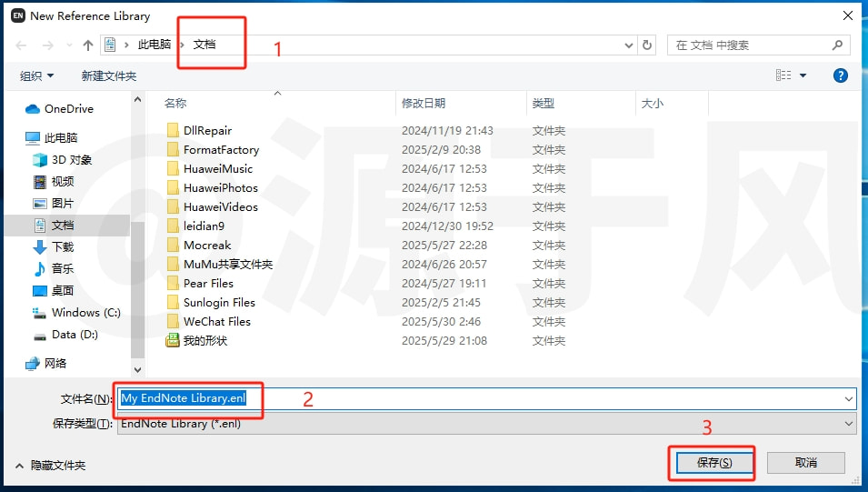Click the 保存(S) button
The image size is (868, 492).
click(x=714, y=463)
